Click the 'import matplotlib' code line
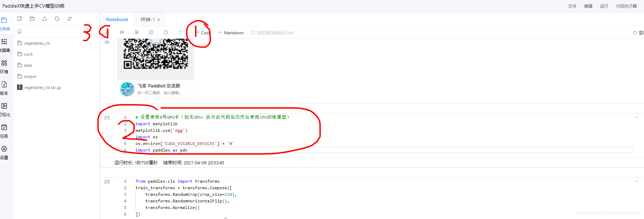The height and width of the screenshot is (219, 644). (156, 124)
